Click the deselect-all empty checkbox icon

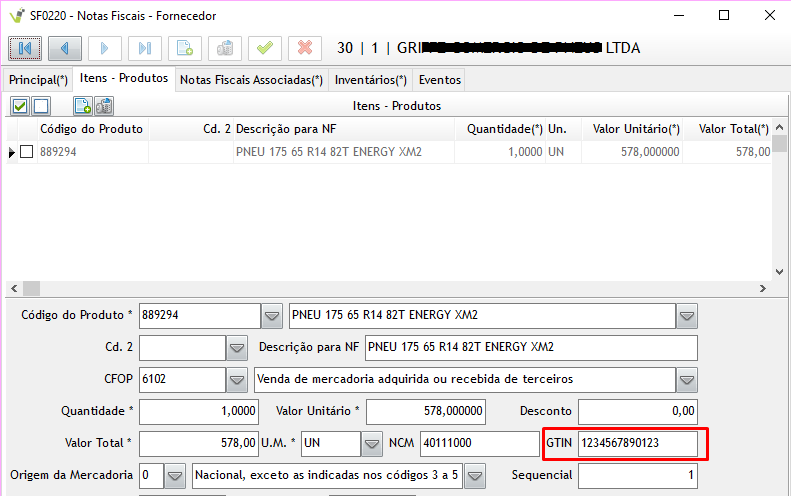(41, 106)
